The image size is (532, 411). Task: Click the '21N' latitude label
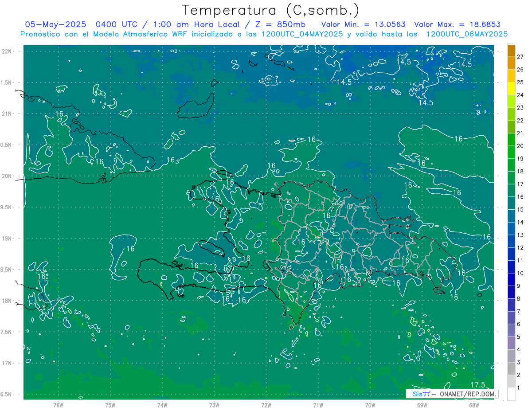click(x=7, y=114)
